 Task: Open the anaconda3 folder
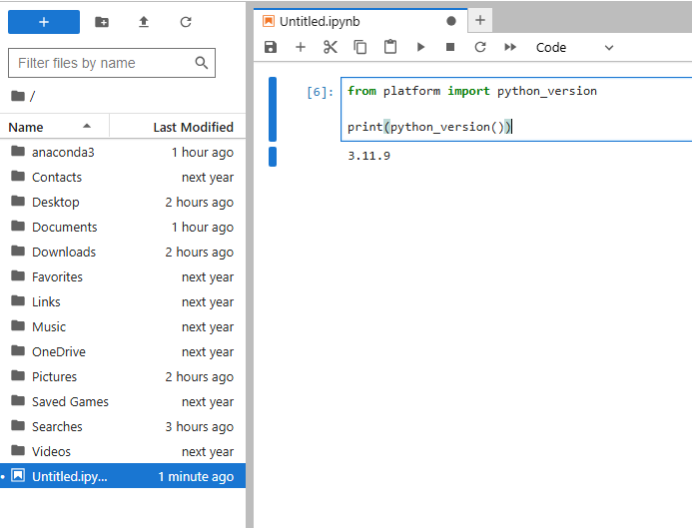62,152
